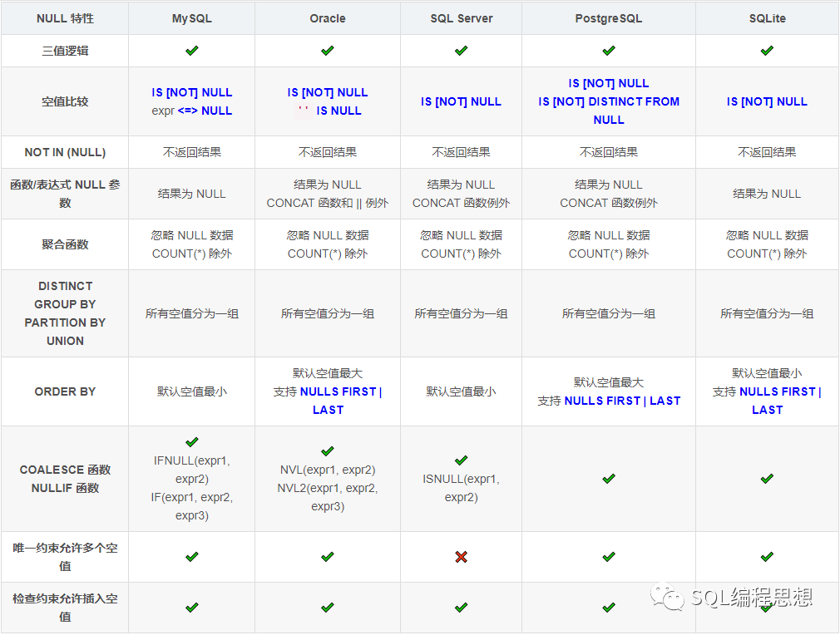
Task: Click Oracle's checkmark in 唯一约束允许多个空值 row
Action: click(x=328, y=557)
